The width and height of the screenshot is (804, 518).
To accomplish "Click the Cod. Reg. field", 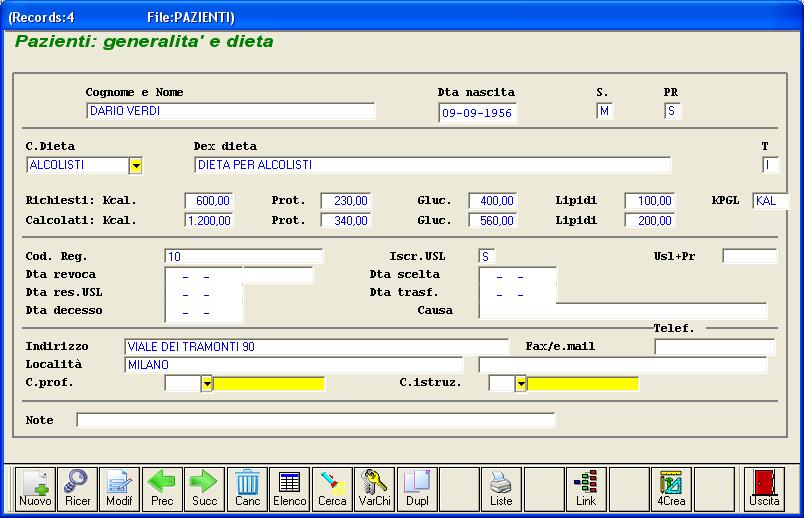I will (244, 256).
